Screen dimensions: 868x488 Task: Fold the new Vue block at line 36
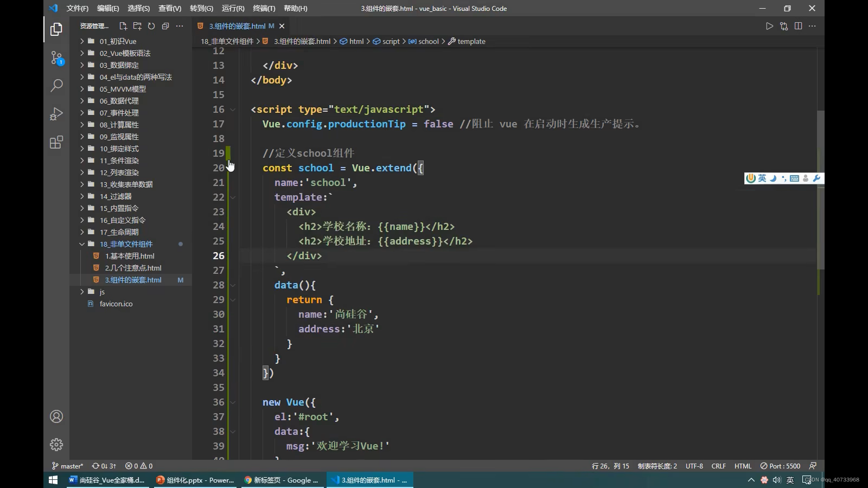(233, 402)
